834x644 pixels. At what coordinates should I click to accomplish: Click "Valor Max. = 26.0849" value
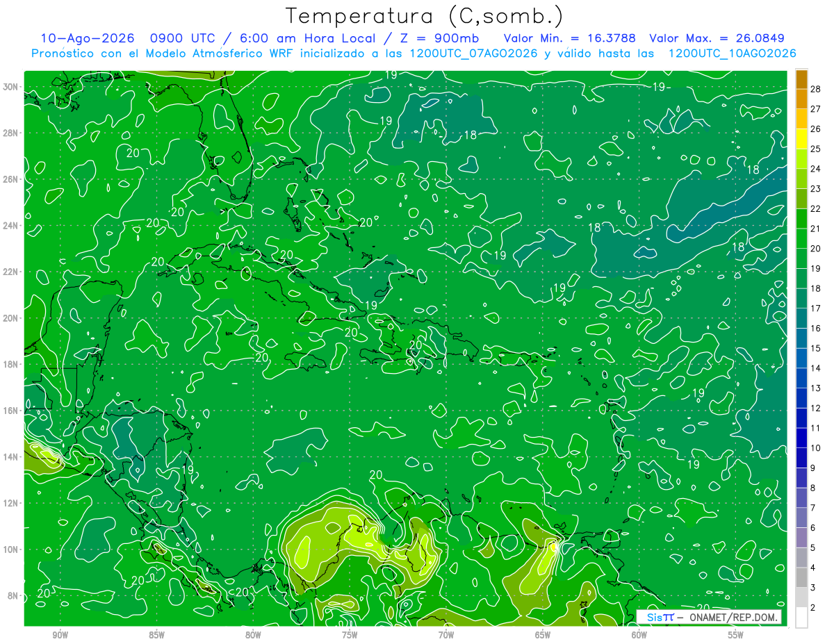coord(717,39)
